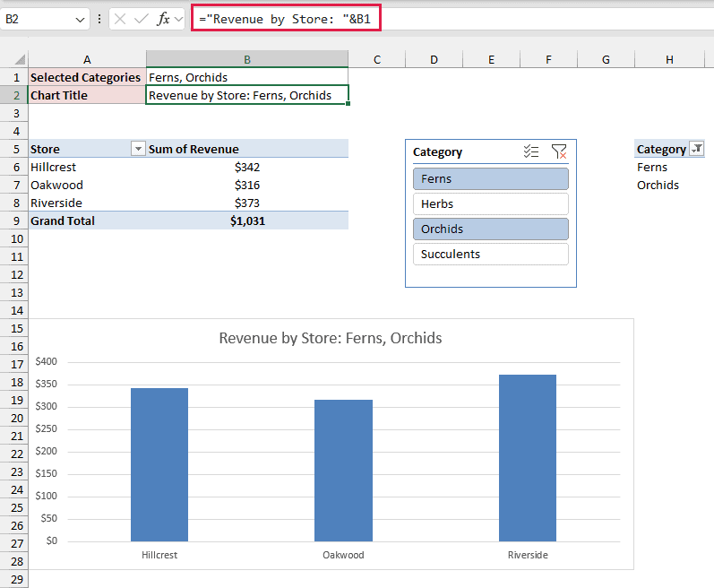Click into the formula bar text
714x588 pixels.
tap(285, 19)
